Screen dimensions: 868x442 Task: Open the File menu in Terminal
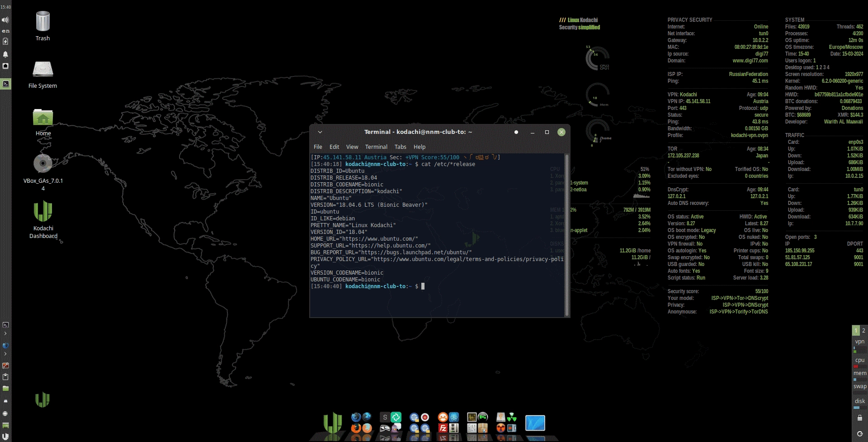coord(318,147)
